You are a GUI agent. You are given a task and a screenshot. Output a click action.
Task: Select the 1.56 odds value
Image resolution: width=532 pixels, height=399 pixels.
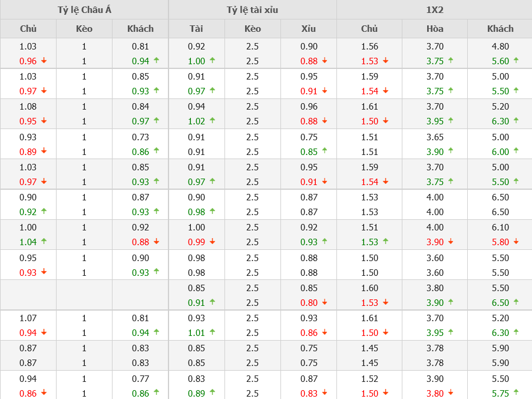coord(369,47)
